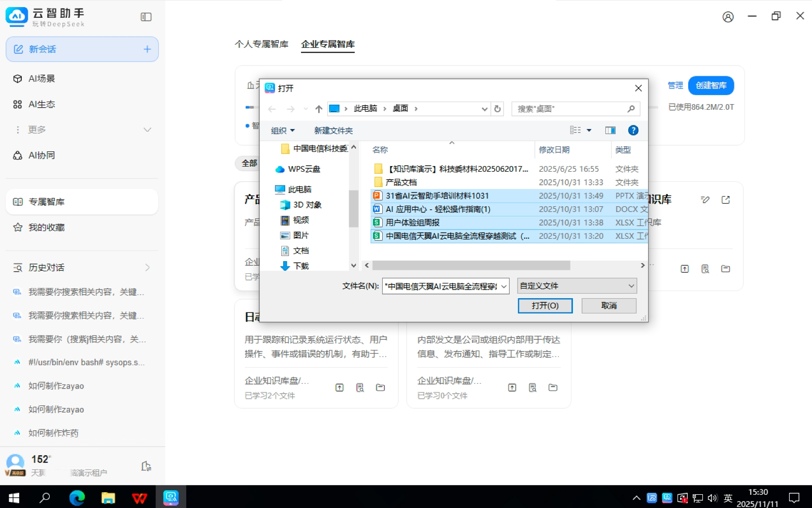Image resolution: width=812 pixels, height=508 pixels.
Task: Expand the 历史对话 chevron
Action: tap(147, 267)
